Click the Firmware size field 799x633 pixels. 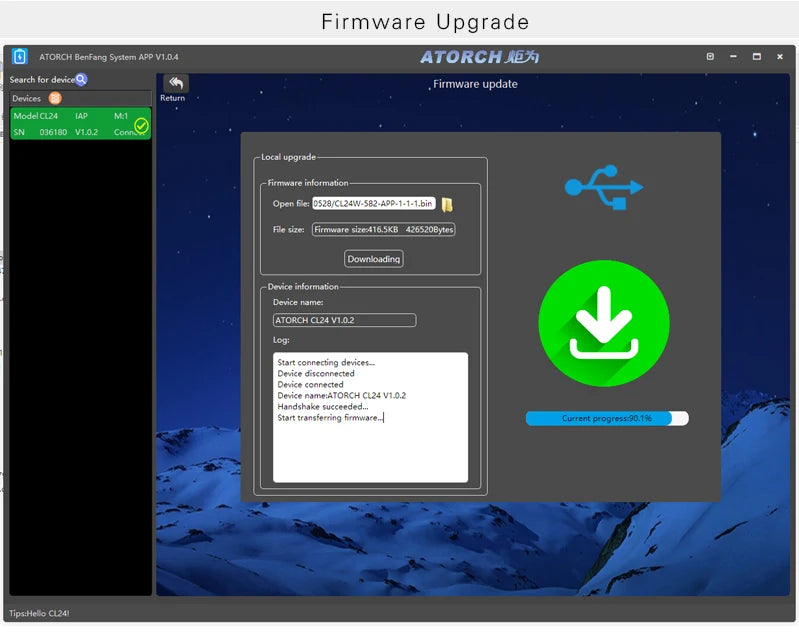[x=384, y=229]
